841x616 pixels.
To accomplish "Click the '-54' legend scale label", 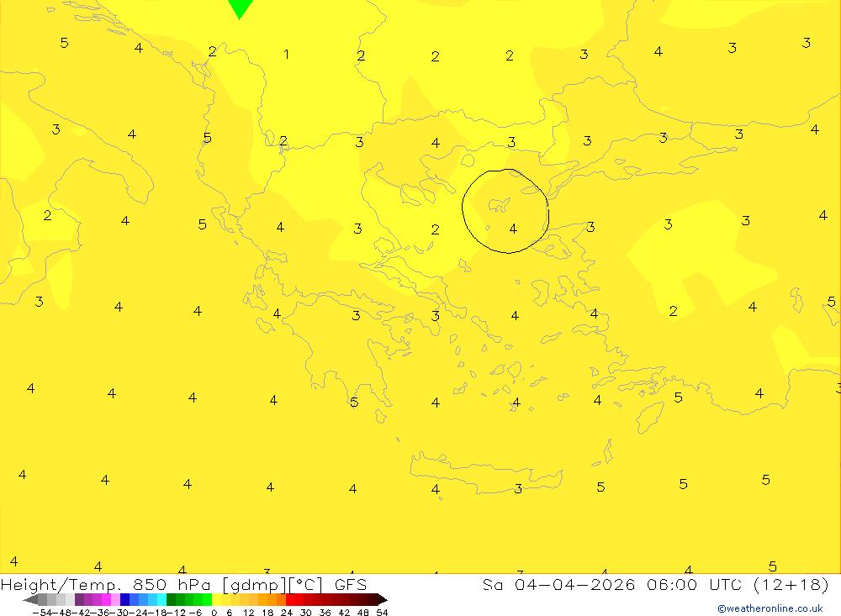I will tap(43, 613).
